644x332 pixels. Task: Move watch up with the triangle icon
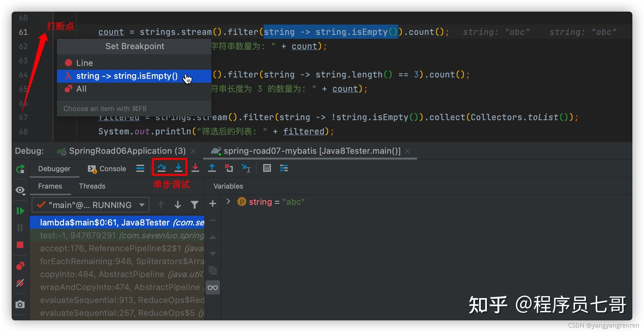pyautogui.click(x=213, y=237)
